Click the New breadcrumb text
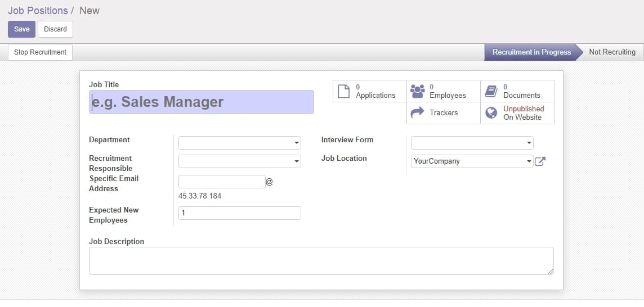 pyautogui.click(x=90, y=10)
